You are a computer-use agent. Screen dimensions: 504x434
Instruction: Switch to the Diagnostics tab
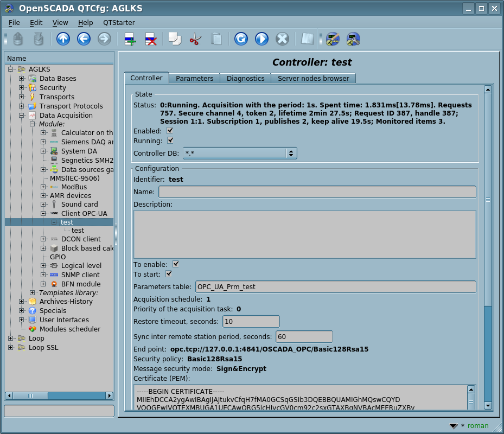coord(246,79)
